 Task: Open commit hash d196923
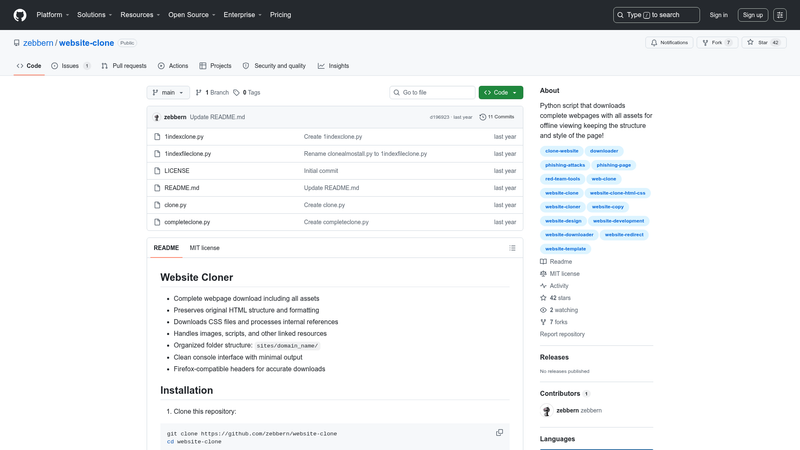point(439,117)
